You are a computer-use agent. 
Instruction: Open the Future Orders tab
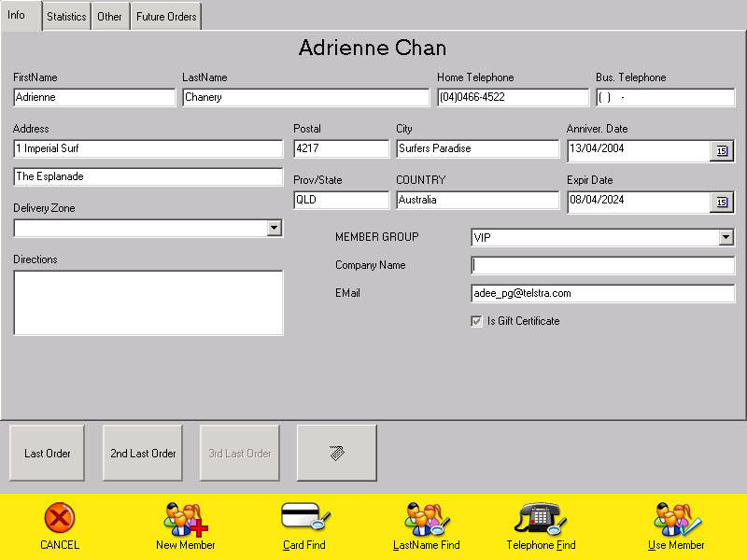tap(165, 16)
